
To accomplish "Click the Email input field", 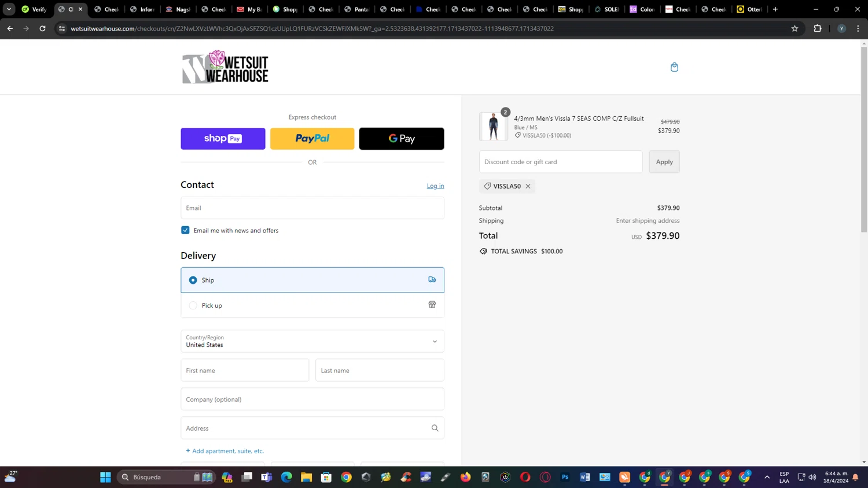I will (x=312, y=208).
